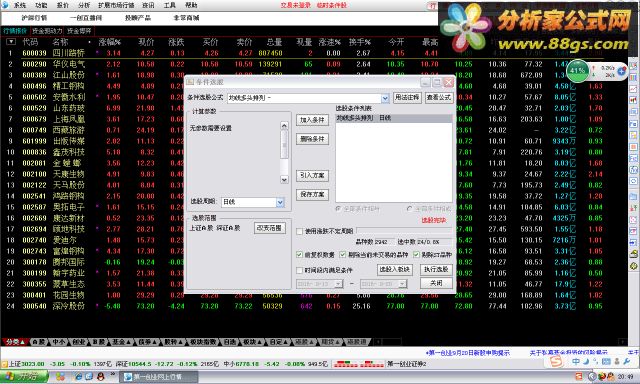This screenshot has width=640, height=384.
Task: Click the parameter panel scroll down arrow
Action: [x=284, y=180]
